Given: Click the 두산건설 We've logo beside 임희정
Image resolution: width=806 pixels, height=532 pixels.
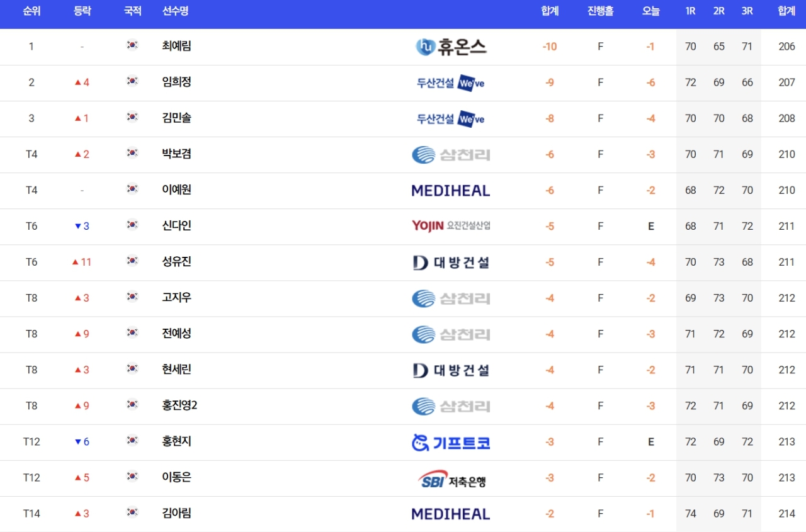Looking at the screenshot, I should click(451, 83).
